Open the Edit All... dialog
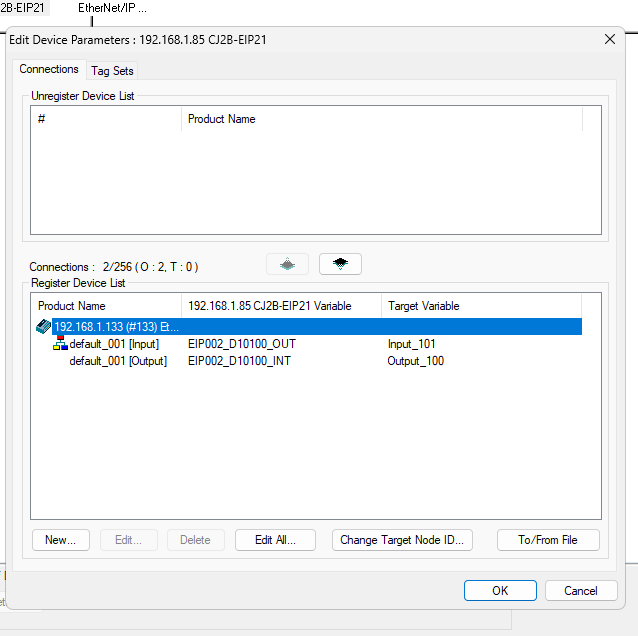Viewport: 638px width, 636px height. (x=275, y=540)
